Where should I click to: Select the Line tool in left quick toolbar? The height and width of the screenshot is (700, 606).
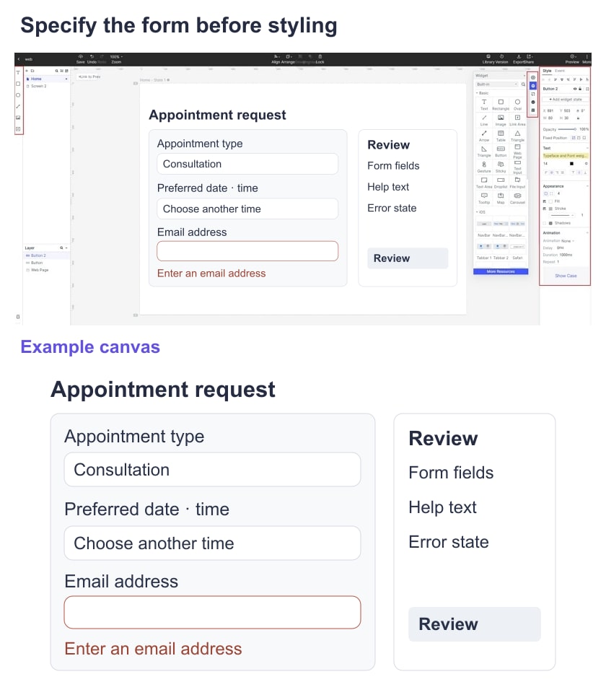18,106
